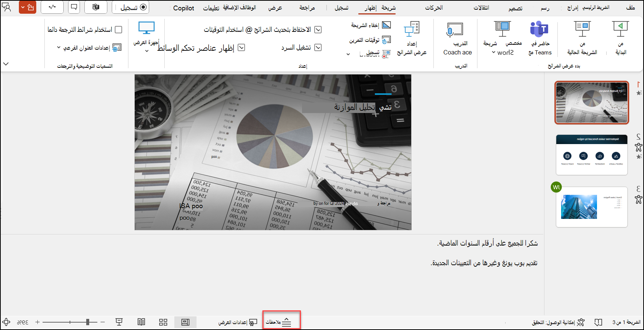
Task: Expand the monitor (أجهزة العرض) dropdown arrow
Action: click(147, 51)
